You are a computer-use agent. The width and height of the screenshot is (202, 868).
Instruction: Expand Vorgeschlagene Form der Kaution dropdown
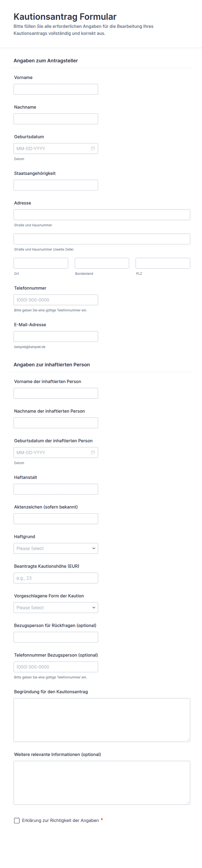click(56, 608)
